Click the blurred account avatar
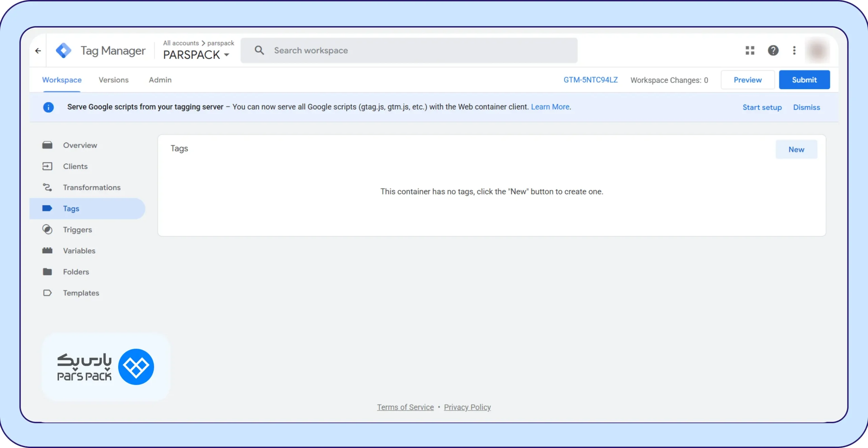Image resolution: width=868 pixels, height=448 pixels. click(817, 51)
